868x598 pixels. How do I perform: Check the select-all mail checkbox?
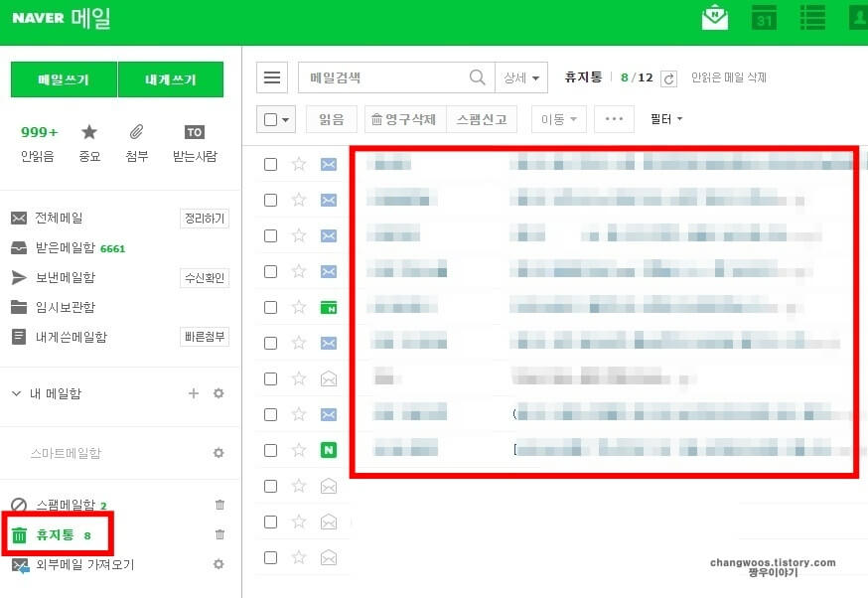click(270, 118)
